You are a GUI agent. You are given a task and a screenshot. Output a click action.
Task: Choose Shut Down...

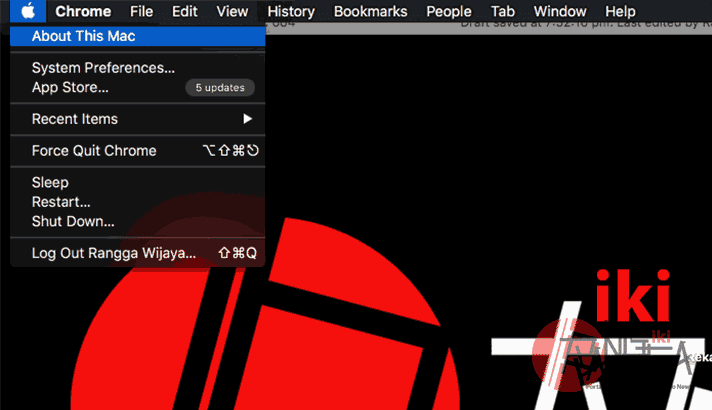click(x=138, y=222)
